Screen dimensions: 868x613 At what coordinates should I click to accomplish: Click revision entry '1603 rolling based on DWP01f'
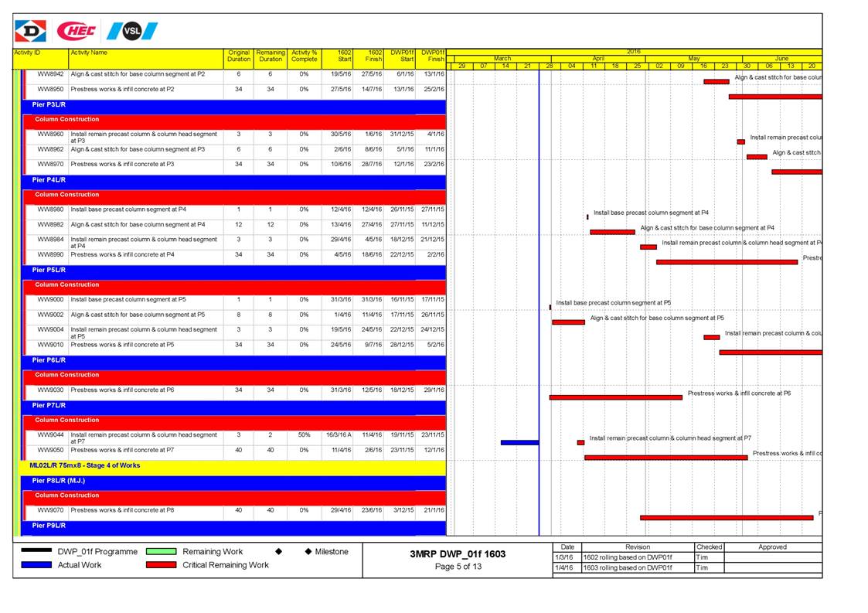pos(628,567)
